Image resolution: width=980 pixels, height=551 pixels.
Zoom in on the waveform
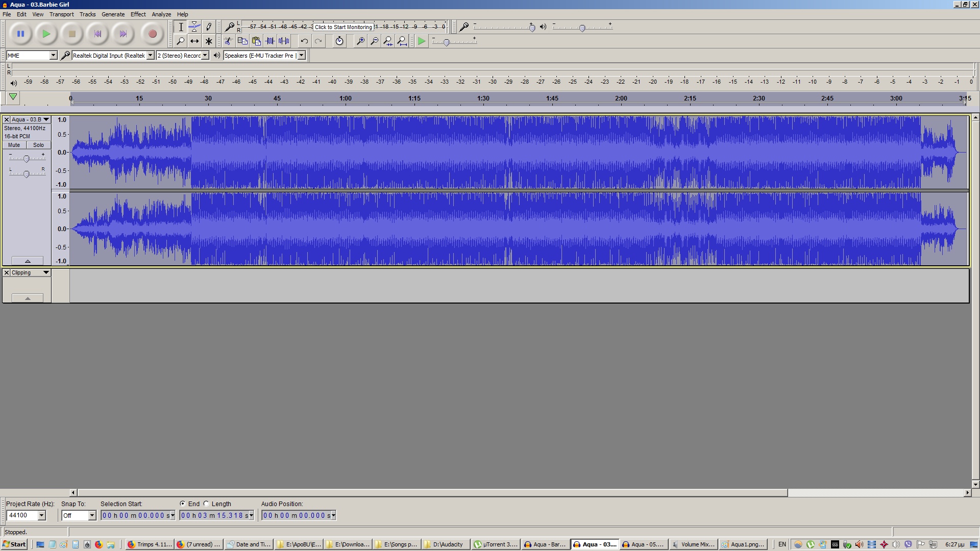(360, 41)
